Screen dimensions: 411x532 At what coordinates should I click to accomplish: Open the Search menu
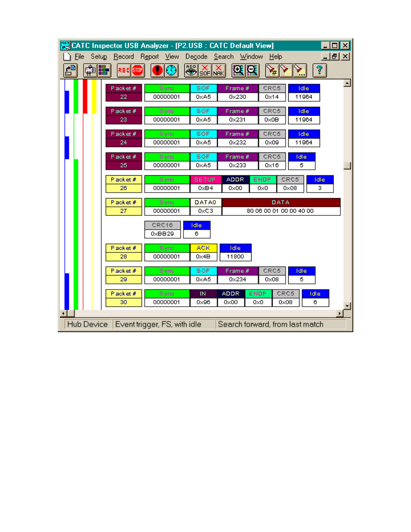pyautogui.click(x=224, y=56)
